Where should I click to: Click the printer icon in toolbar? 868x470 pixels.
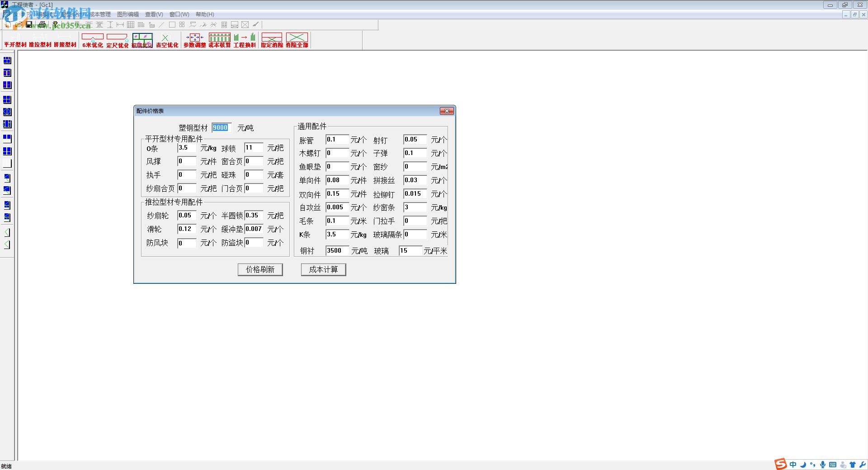coord(42,24)
